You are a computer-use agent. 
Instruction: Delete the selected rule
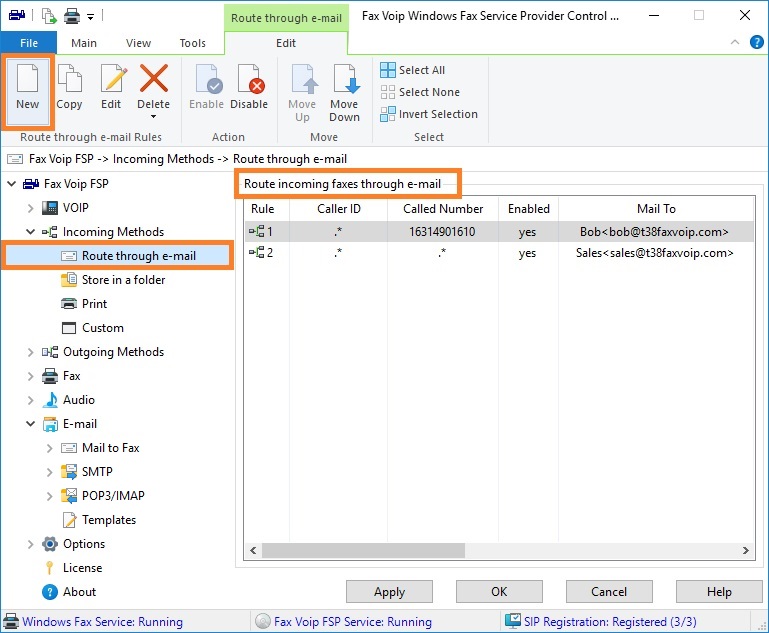click(x=154, y=84)
